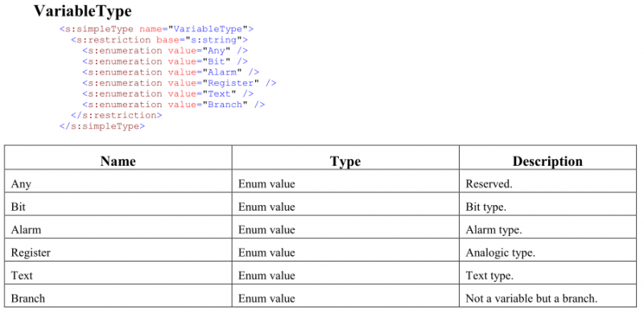Click the enumeration value "Branch" line
Screen dimensions: 644x313
pyautogui.click(x=174, y=105)
